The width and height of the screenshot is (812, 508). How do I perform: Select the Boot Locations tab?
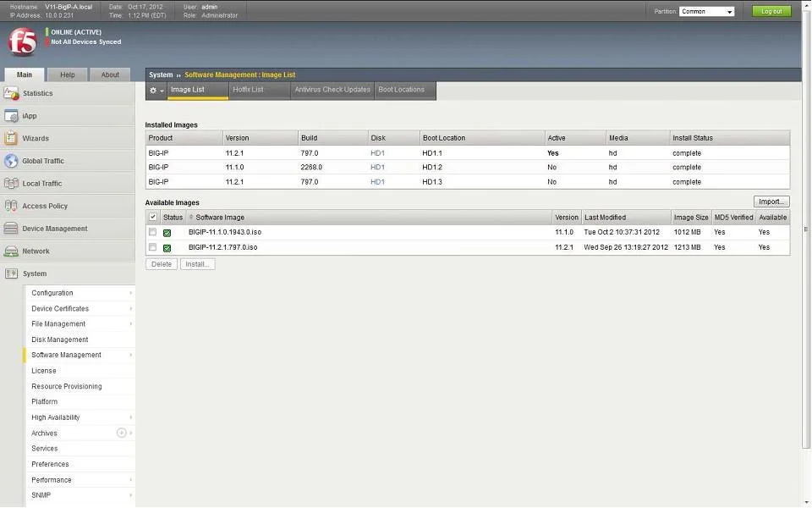tap(405, 91)
